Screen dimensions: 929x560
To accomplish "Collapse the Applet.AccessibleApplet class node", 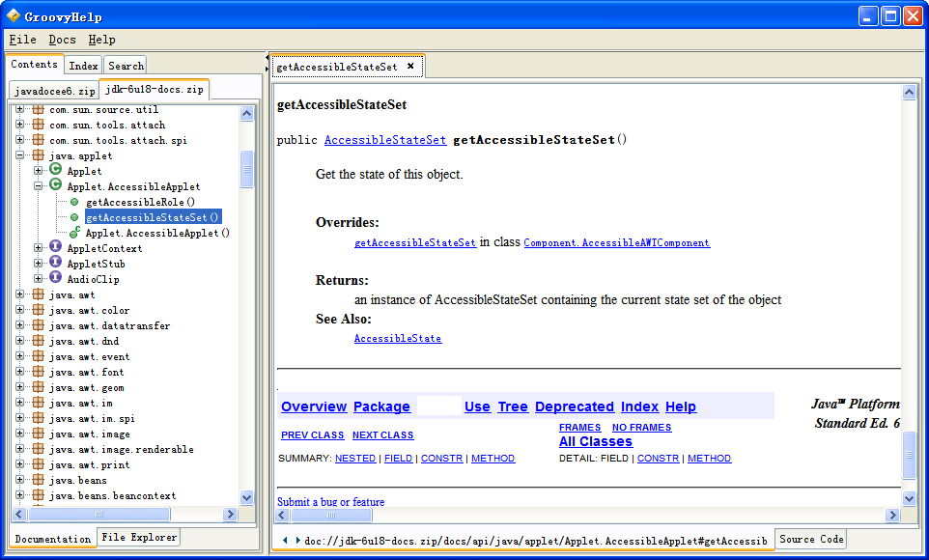I will click(39, 186).
